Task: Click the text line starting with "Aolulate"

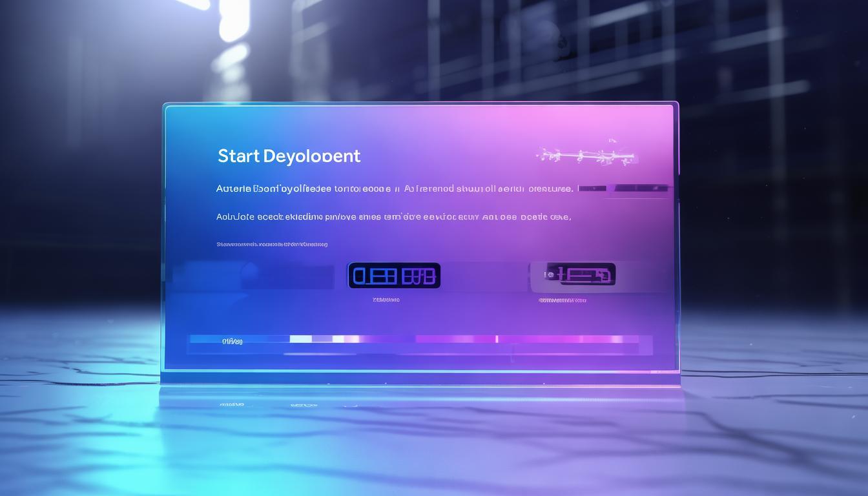Action: (x=393, y=217)
